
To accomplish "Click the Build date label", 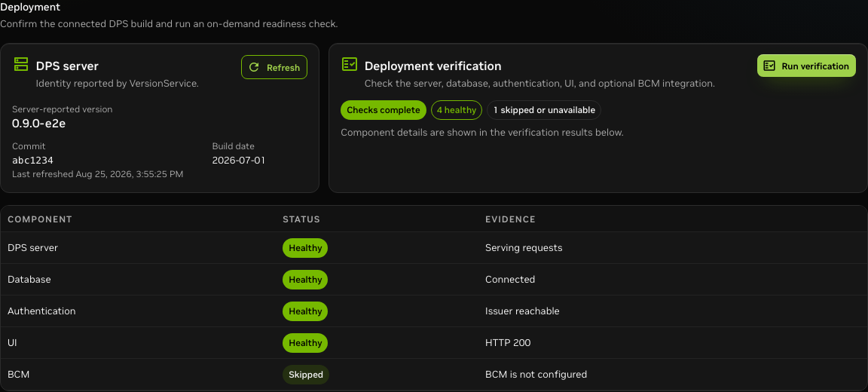I will (x=234, y=146).
